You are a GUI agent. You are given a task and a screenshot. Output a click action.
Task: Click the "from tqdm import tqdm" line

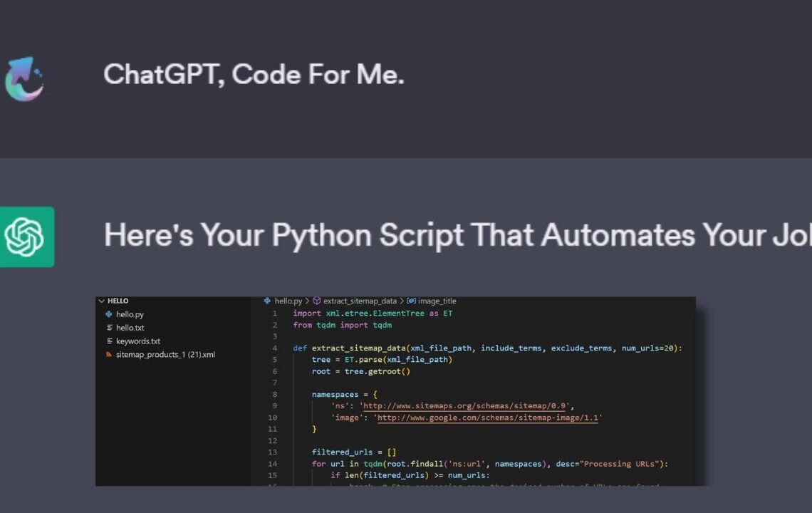(x=343, y=325)
